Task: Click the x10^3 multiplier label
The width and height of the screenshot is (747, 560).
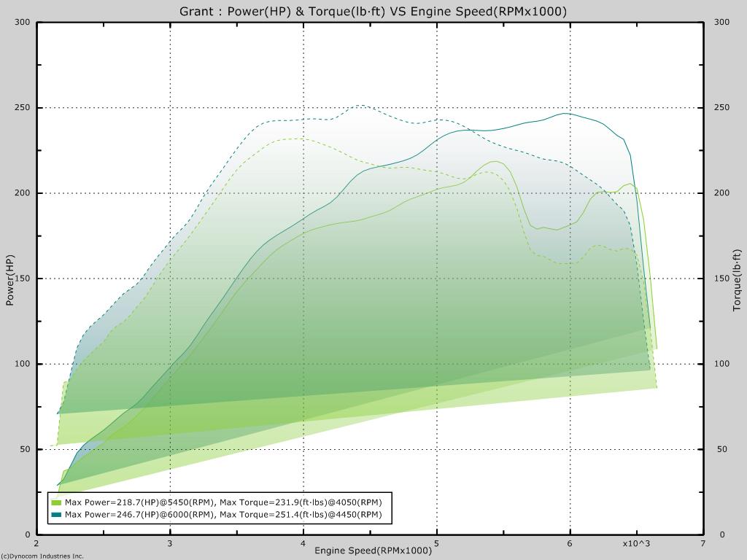Action: click(636, 544)
